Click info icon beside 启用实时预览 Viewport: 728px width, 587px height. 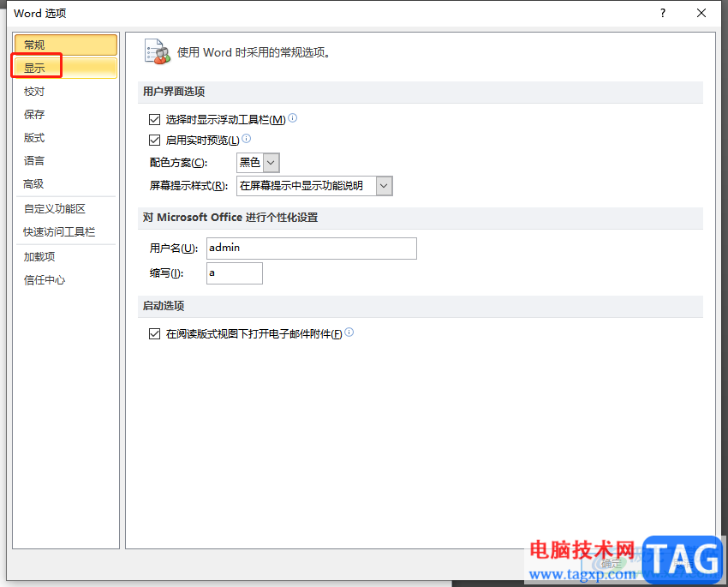[x=247, y=138]
